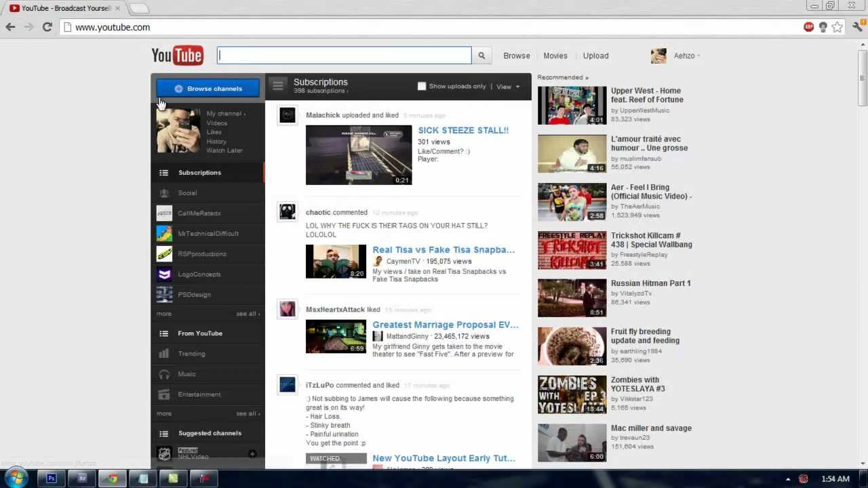Click the Windows Start button

click(x=15, y=479)
